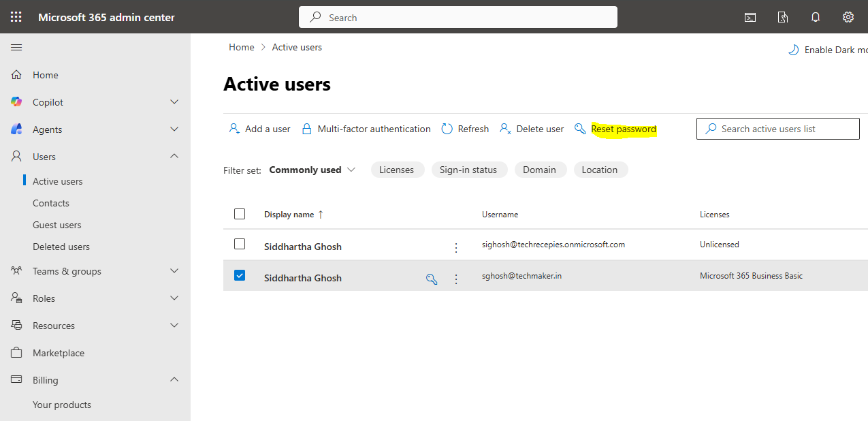
Task: Click the Home breadcrumb link
Action: (241, 47)
